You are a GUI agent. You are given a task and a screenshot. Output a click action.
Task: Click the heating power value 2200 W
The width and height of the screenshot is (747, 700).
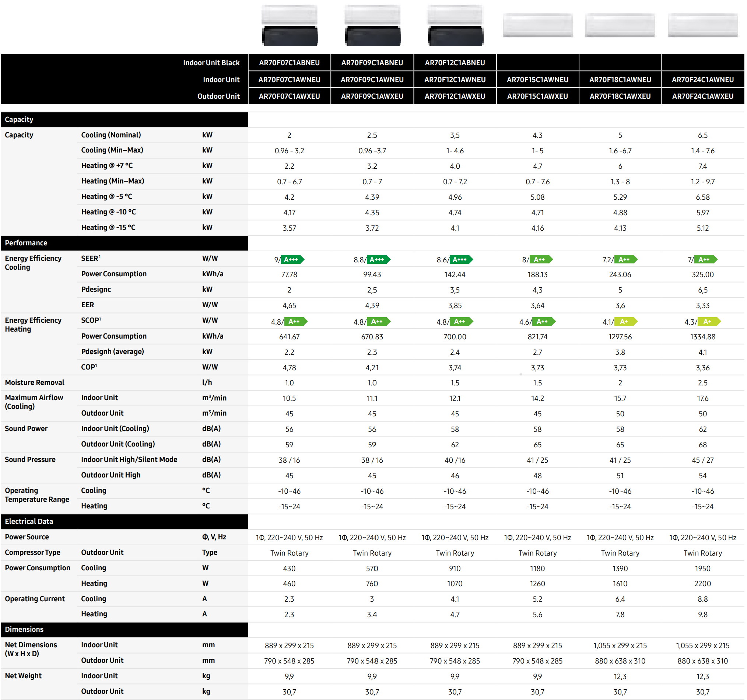pyautogui.click(x=703, y=584)
